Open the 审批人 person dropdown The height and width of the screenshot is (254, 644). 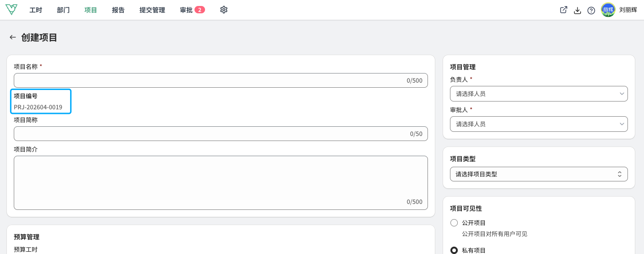(x=539, y=124)
